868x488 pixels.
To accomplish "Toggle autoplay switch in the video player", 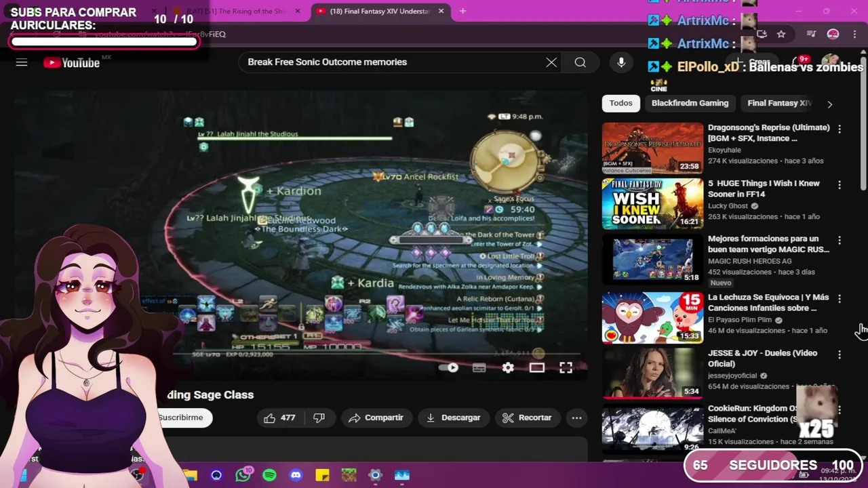I will 449,367.
